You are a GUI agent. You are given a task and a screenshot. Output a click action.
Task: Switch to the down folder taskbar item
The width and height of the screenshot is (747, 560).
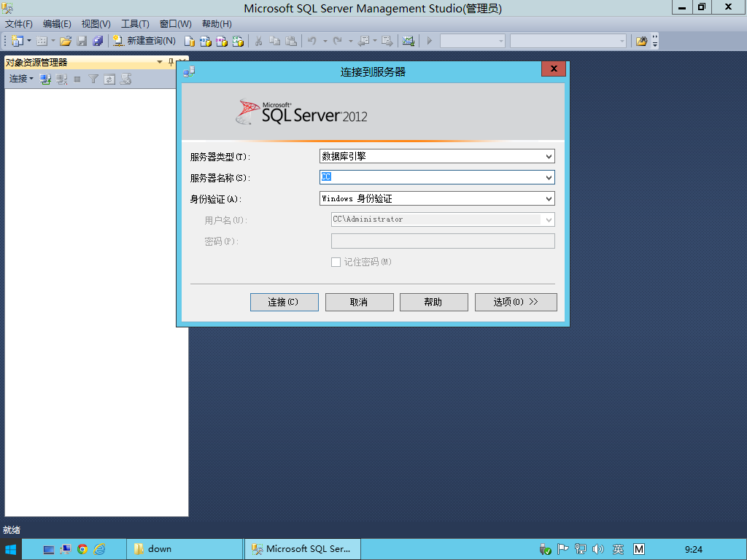coord(185,550)
